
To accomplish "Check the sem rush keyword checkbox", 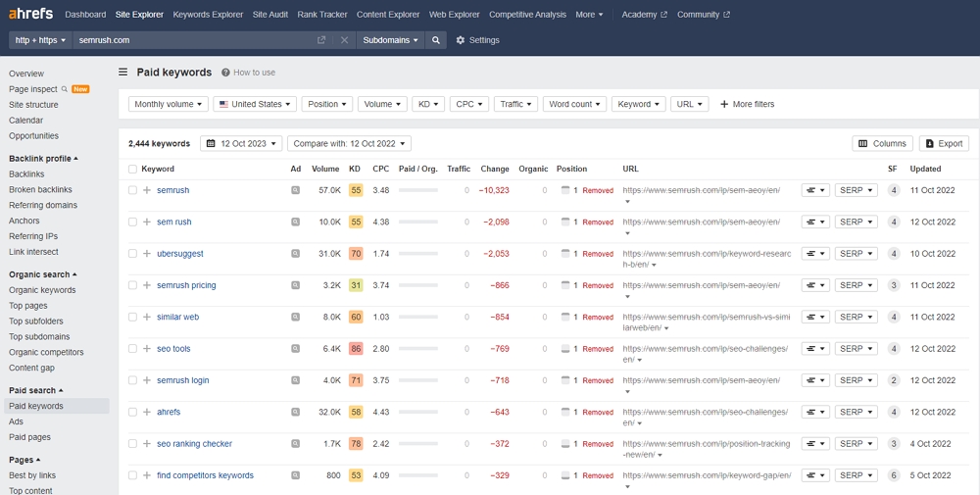I will tap(132, 222).
